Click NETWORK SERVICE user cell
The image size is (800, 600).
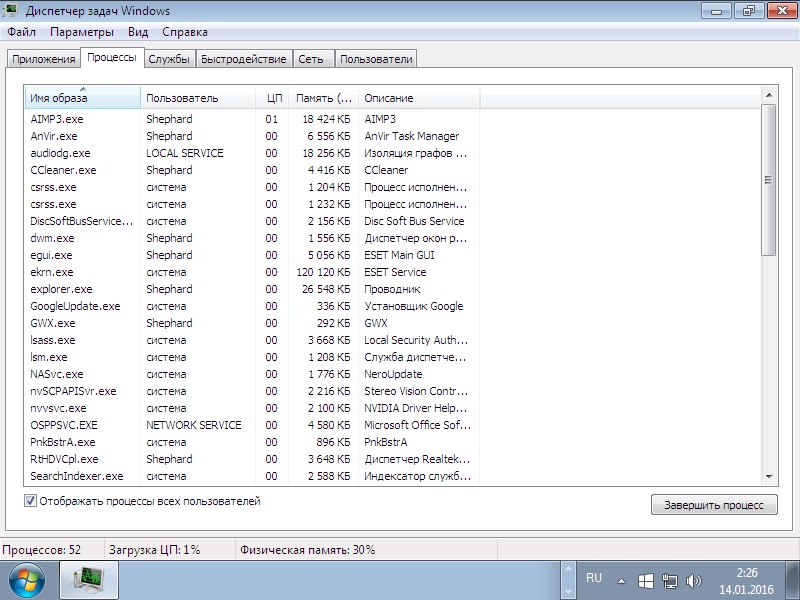(194, 425)
